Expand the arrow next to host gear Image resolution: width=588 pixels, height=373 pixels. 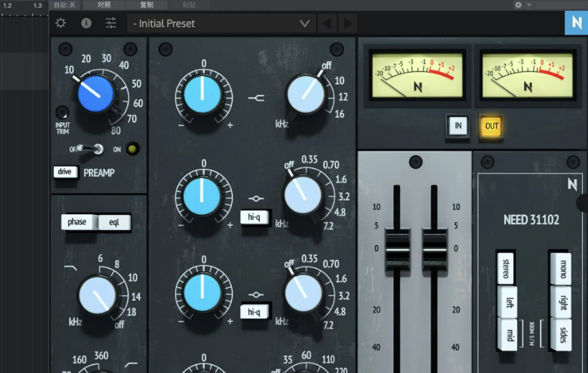point(529,5)
